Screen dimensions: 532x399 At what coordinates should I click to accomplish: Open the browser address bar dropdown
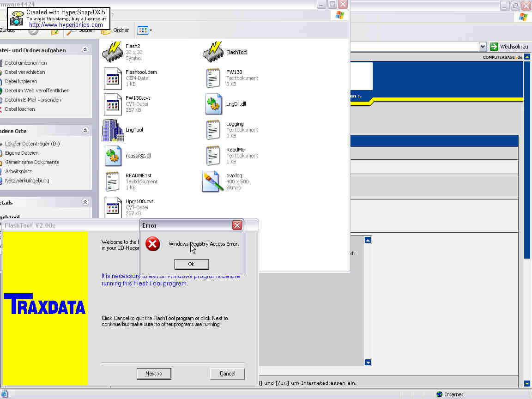[483, 47]
